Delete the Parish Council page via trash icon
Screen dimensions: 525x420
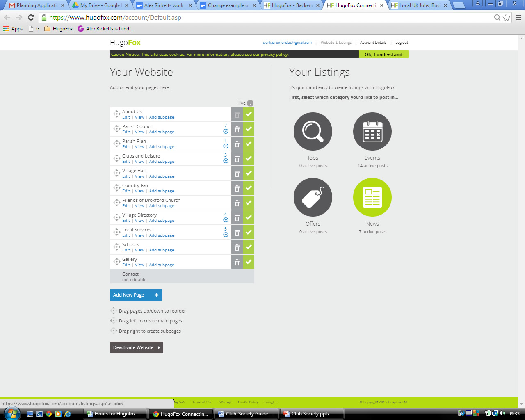coord(237,129)
